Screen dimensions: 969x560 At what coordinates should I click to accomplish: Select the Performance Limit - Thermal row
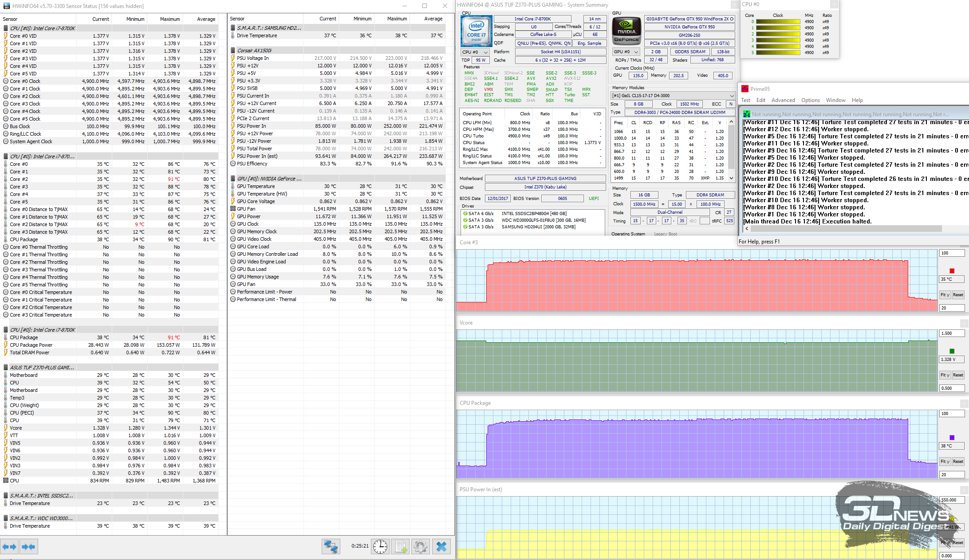pyautogui.click(x=337, y=299)
